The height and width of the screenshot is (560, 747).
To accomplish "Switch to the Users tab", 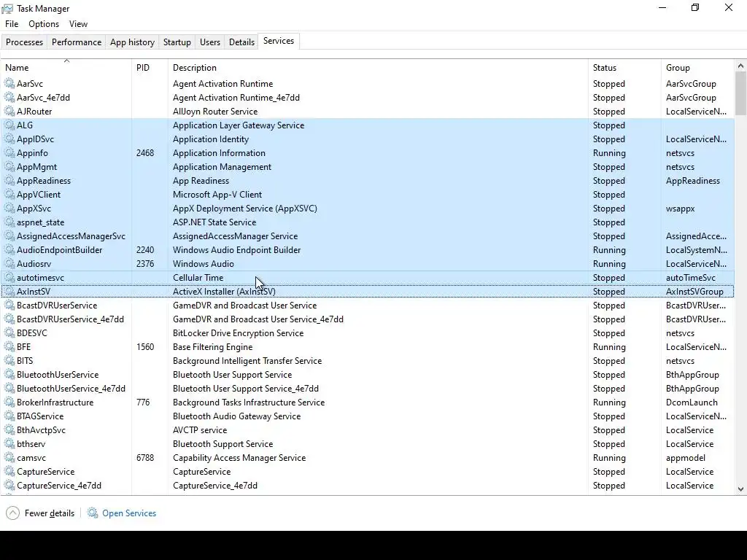I will coord(210,42).
